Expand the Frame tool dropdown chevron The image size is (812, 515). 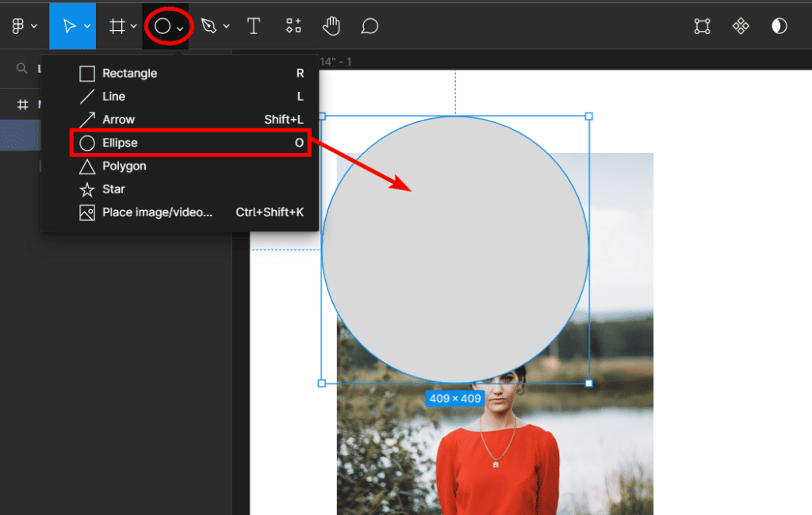133,27
